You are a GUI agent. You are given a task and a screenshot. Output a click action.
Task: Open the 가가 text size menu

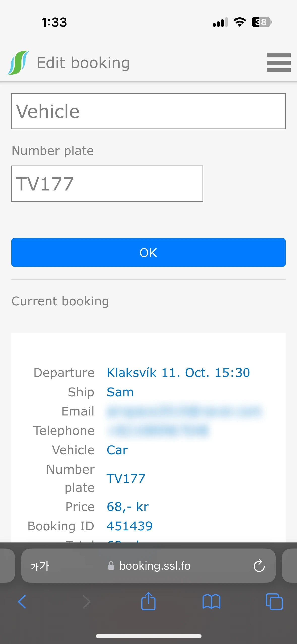pos(40,566)
